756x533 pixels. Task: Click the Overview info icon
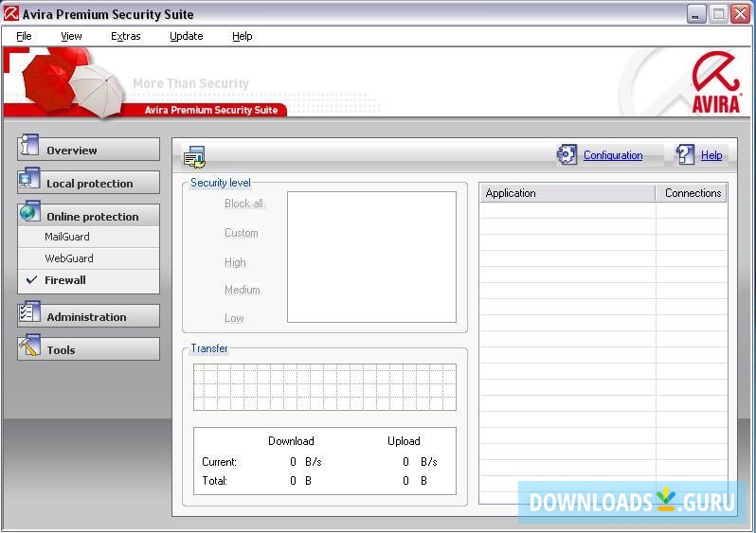pos(29,145)
